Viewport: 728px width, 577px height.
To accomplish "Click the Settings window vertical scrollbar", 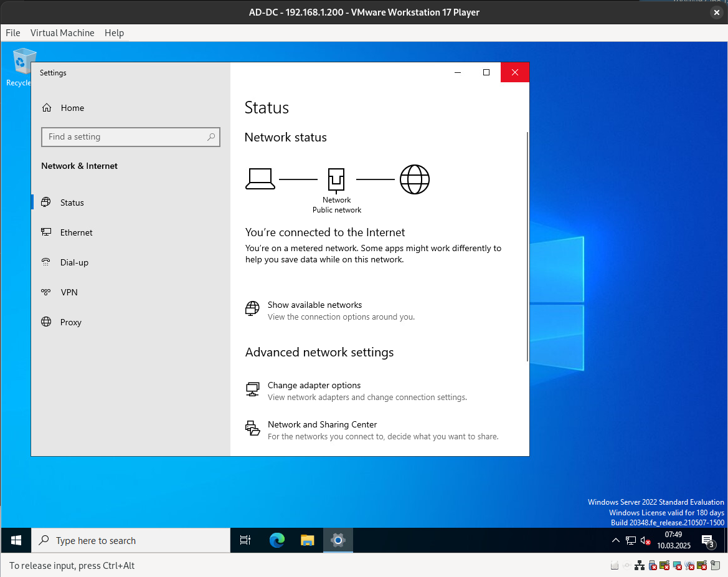I will click(527, 247).
